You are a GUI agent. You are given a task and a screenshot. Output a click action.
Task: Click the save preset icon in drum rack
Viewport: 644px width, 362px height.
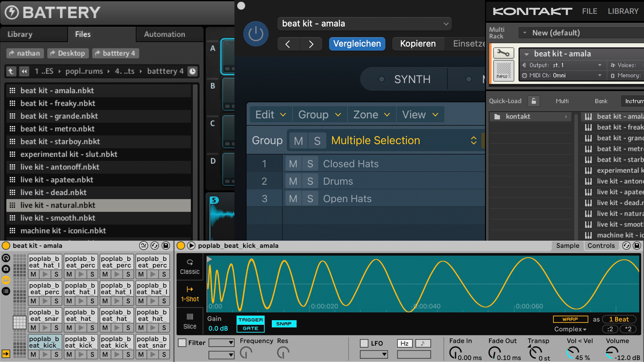pos(166,246)
